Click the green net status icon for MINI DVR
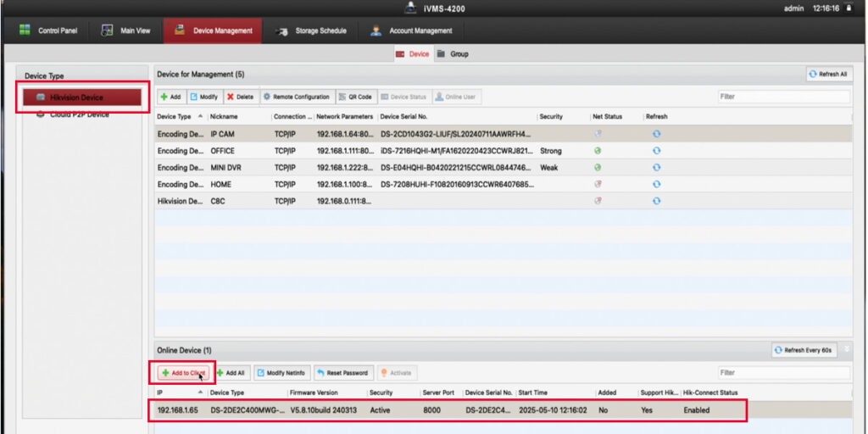This screenshot has width=868, height=434. click(x=598, y=168)
